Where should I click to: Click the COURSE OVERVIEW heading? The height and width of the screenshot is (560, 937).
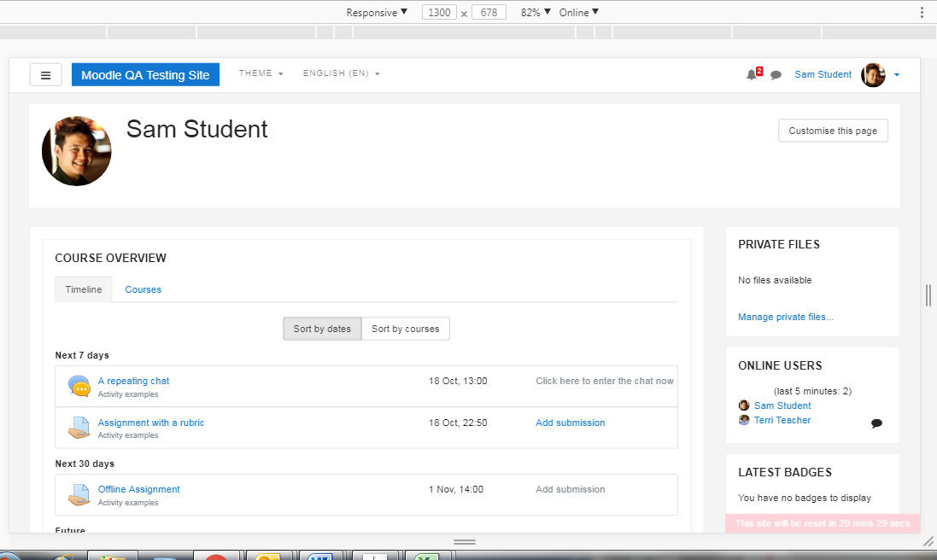click(110, 258)
